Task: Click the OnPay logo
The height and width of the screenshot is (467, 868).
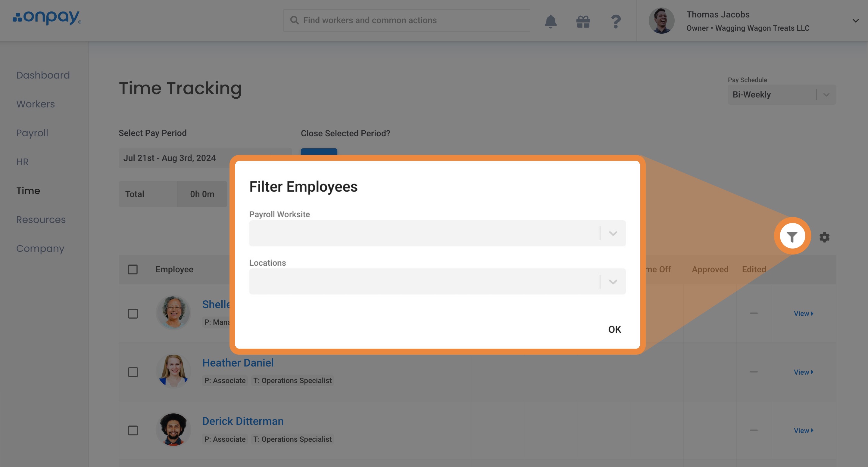Action: [x=47, y=18]
